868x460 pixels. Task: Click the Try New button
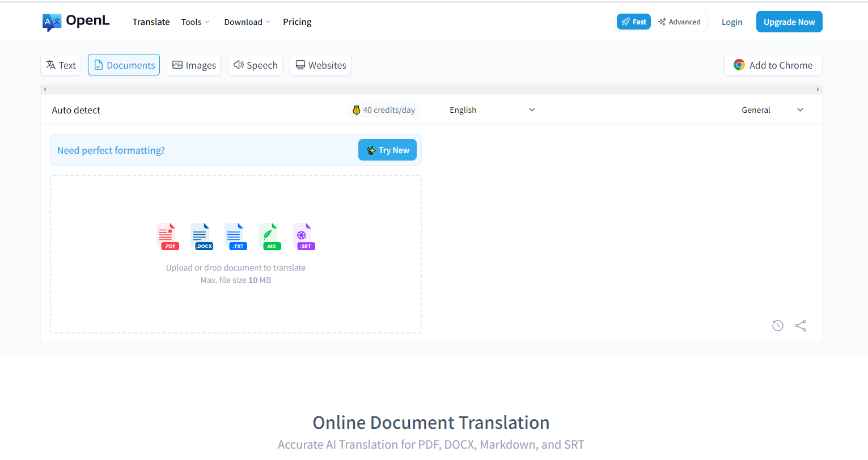387,150
